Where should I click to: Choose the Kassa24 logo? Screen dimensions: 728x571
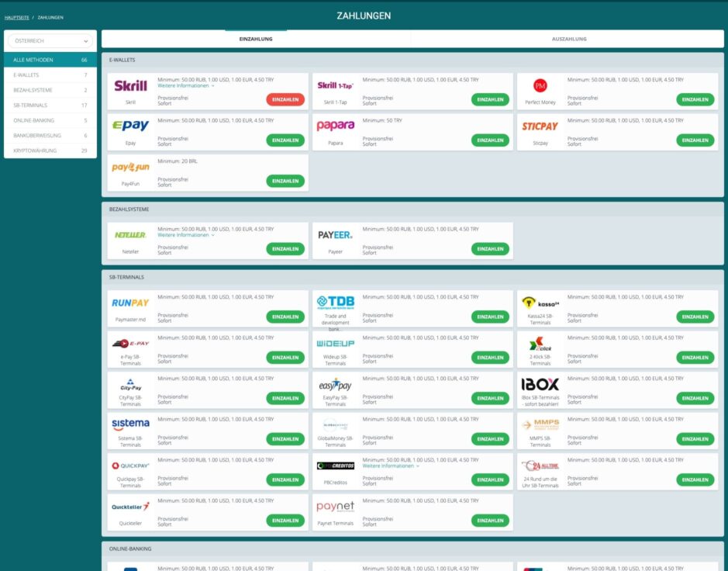click(540, 303)
